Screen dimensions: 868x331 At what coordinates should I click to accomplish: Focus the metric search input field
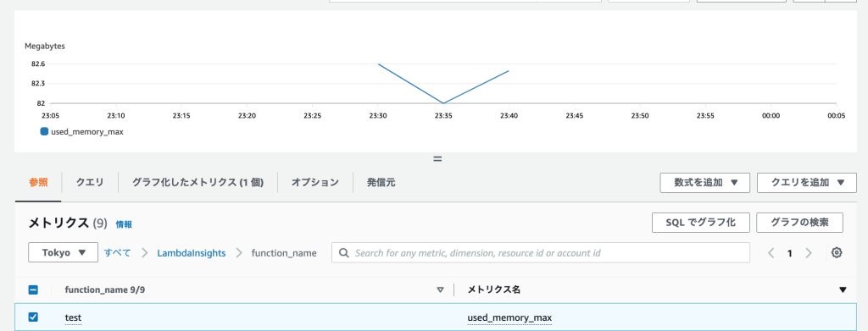541,252
